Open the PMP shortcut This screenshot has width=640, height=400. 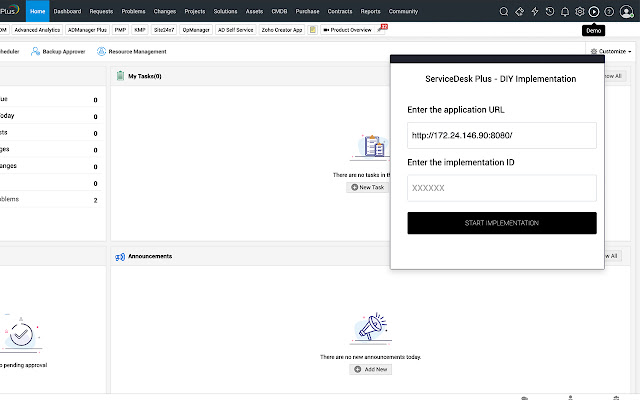[x=120, y=30]
